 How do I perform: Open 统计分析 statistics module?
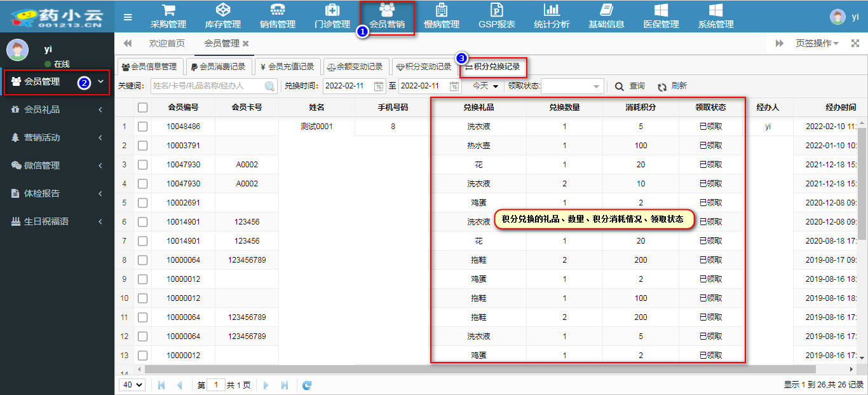tap(552, 17)
